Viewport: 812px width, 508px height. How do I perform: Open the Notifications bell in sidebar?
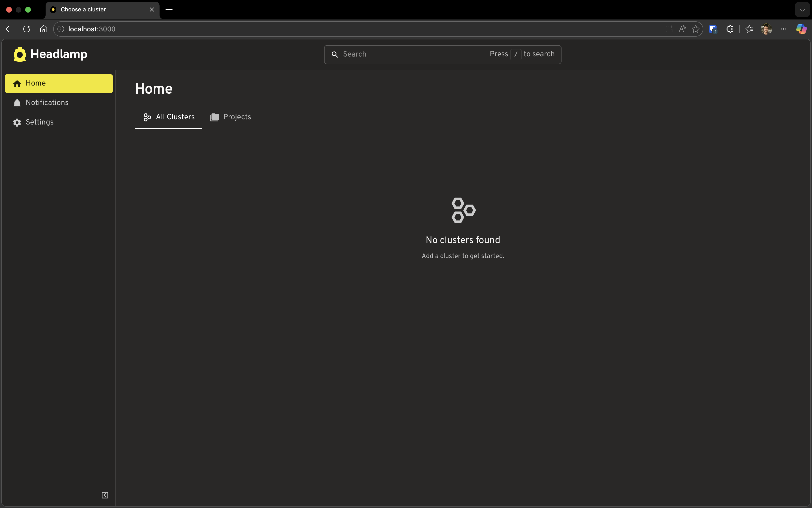[17, 103]
